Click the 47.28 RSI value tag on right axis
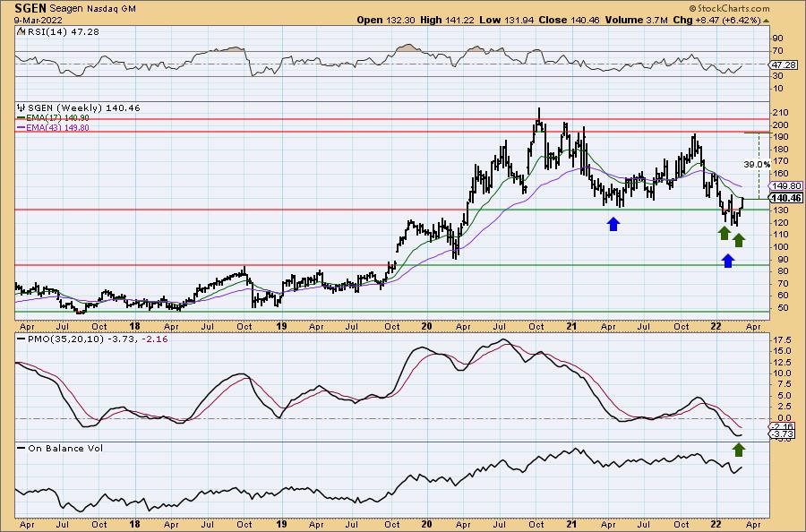The image size is (806, 532). pyautogui.click(x=784, y=65)
